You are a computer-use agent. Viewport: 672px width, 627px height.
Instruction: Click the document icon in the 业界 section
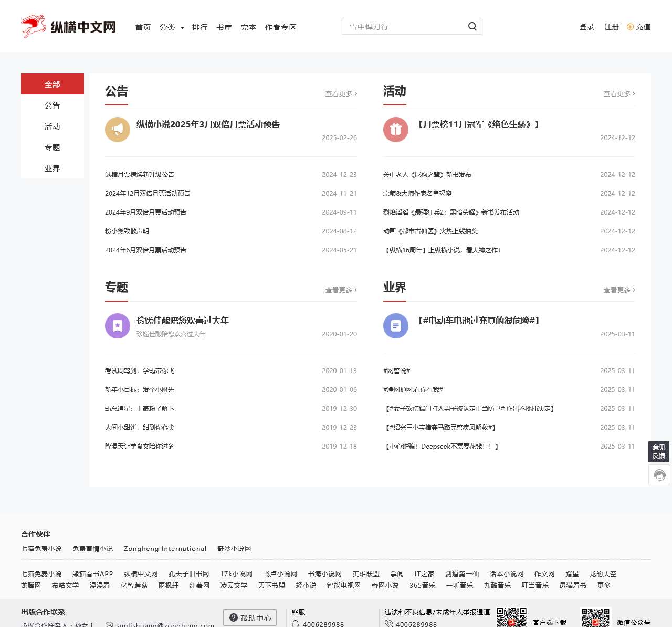tap(395, 325)
